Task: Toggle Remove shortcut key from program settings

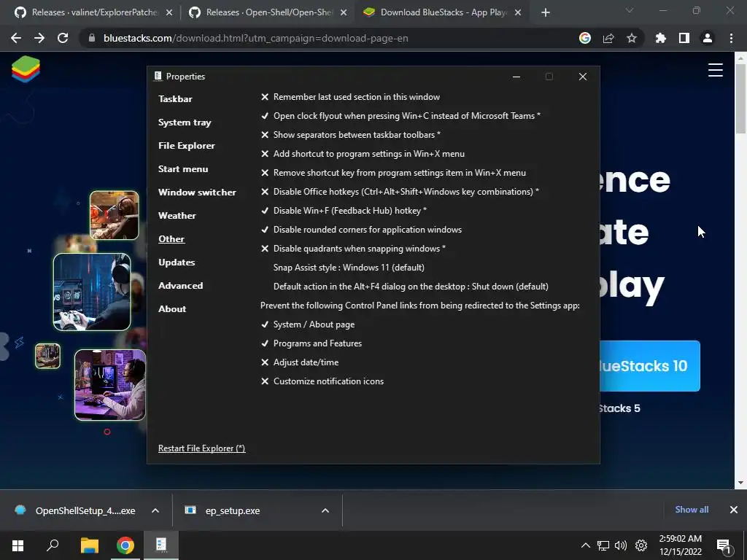Action: click(x=393, y=173)
